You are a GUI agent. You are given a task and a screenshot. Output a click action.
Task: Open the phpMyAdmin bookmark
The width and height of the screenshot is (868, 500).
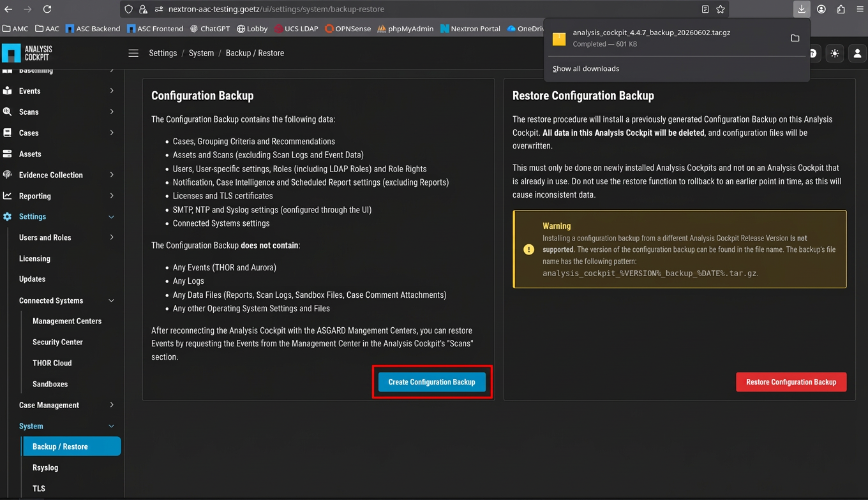(x=405, y=29)
